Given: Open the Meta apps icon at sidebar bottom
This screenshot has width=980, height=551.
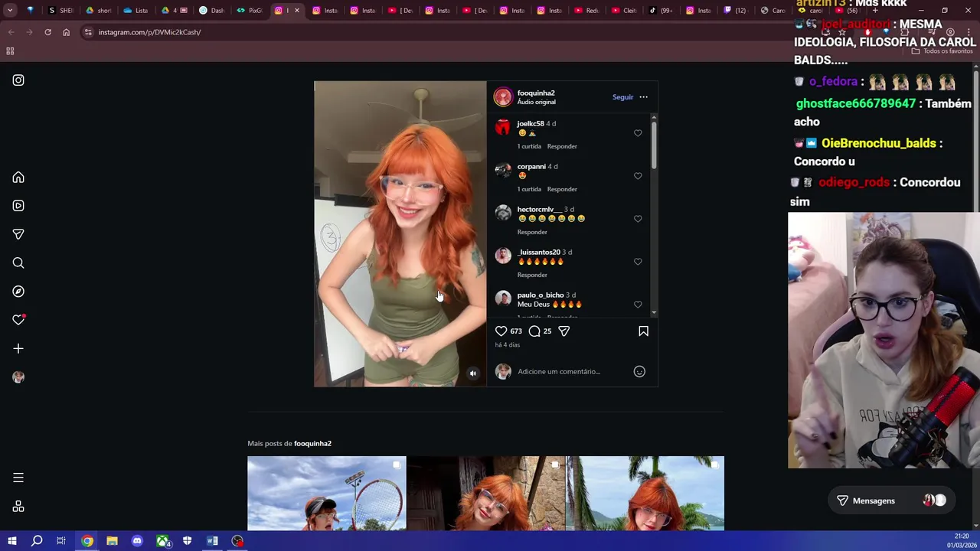Looking at the screenshot, I should [x=18, y=507].
